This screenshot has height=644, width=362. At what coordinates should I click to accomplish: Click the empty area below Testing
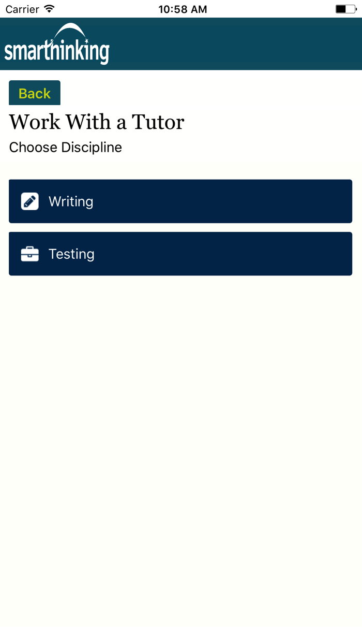[x=181, y=362]
